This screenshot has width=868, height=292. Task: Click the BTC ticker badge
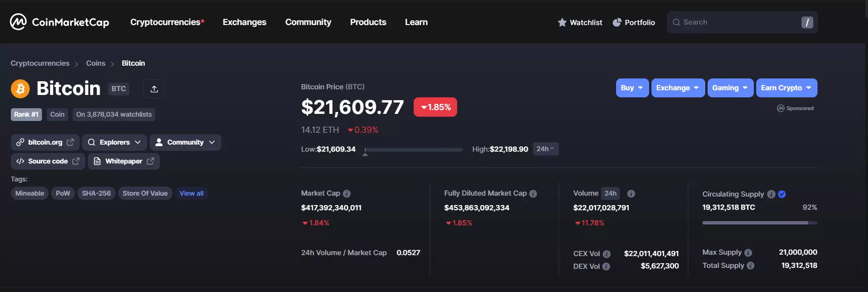tap(118, 88)
